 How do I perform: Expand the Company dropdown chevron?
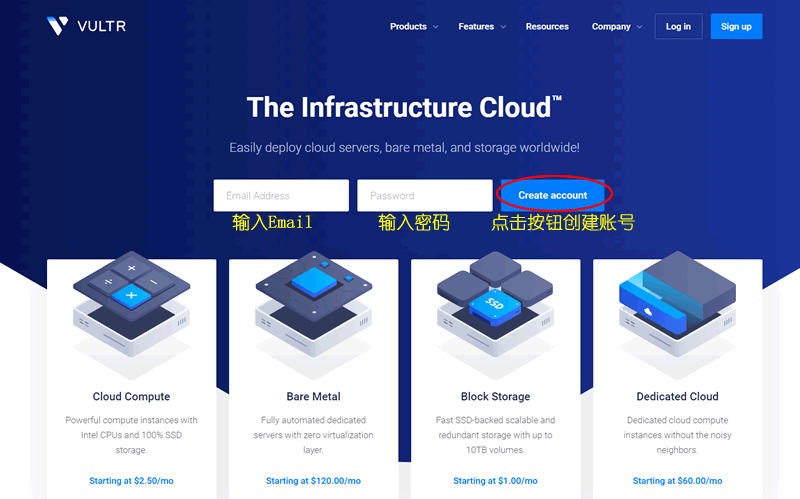click(639, 27)
